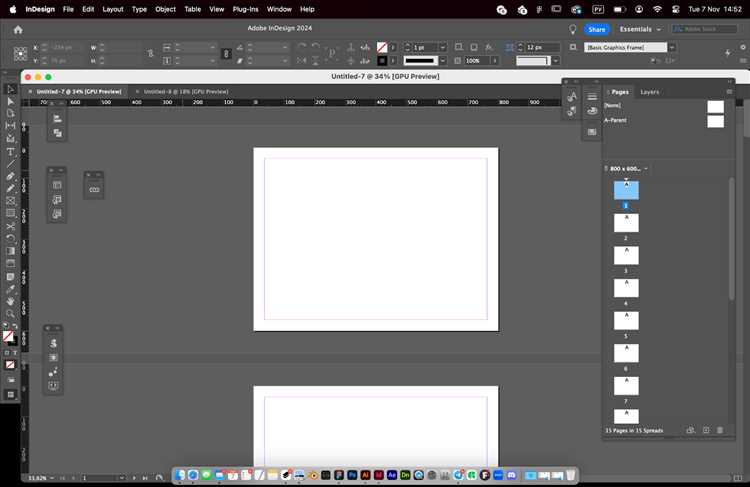The image size is (750, 487).
Task: Open the Align panel icon
Action: 57,119
